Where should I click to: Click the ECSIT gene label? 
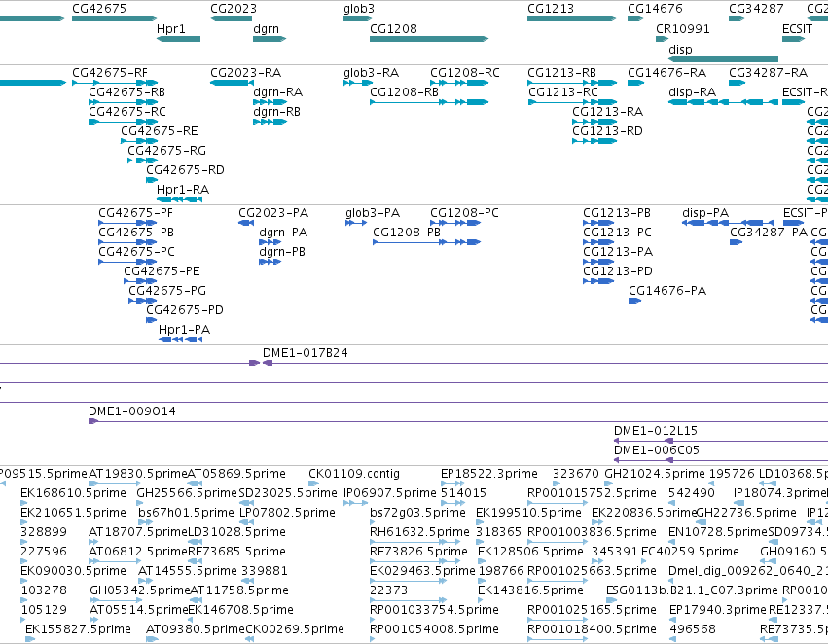(798, 29)
